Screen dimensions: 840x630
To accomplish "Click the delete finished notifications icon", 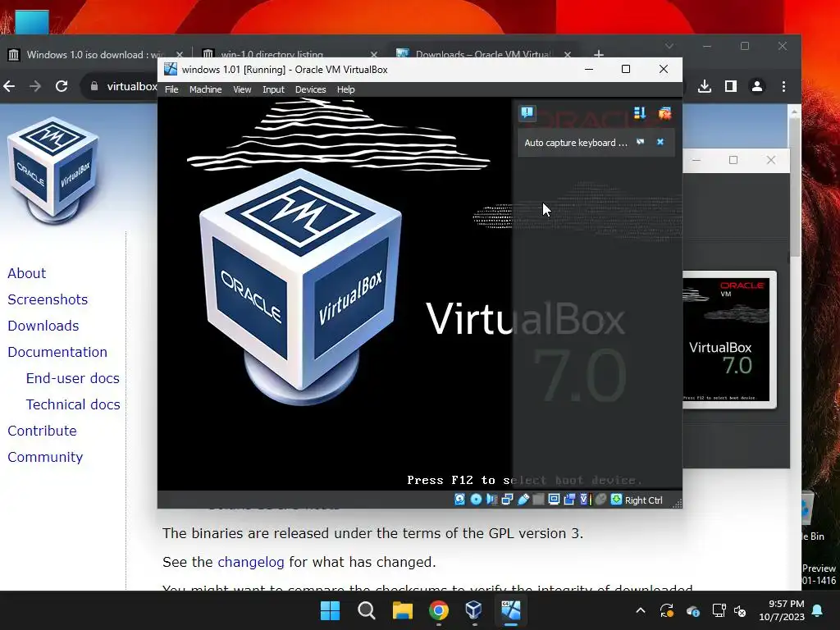I will (664, 112).
